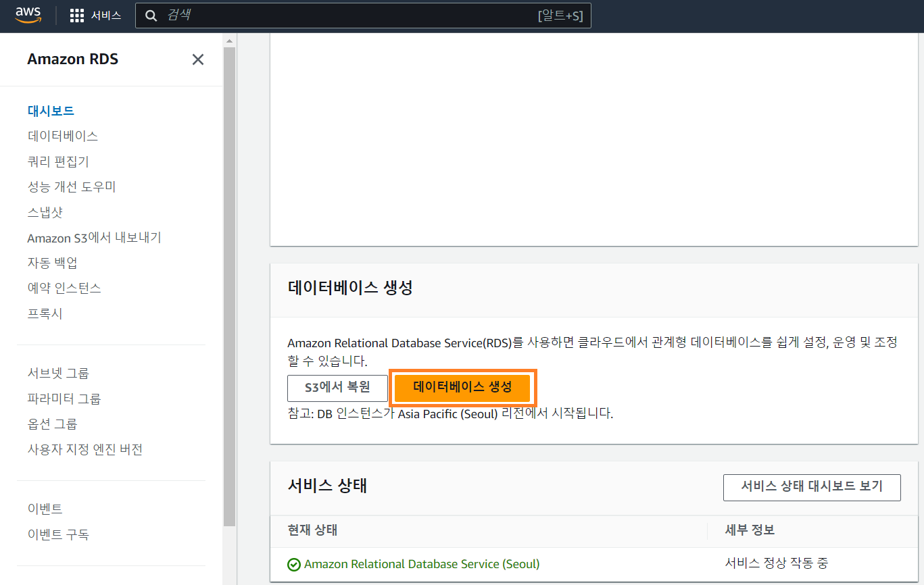Image resolution: width=924 pixels, height=585 pixels.
Task: Open 예약 인스턴스 page
Action: [64, 288]
